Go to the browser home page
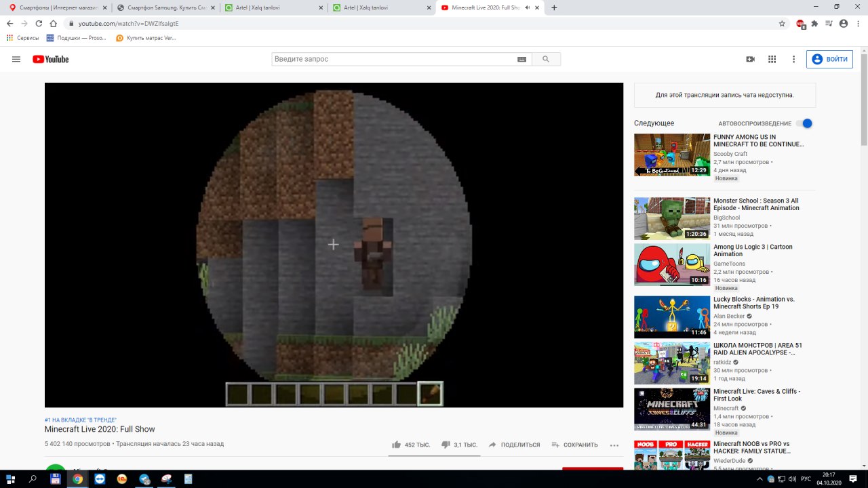The width and height of the screenshot is (868, 488). click(x=54, y=23)
